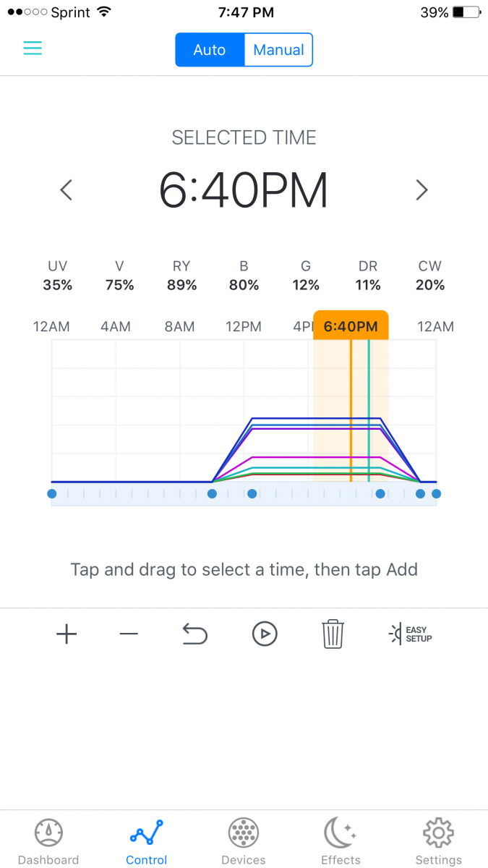
Task: Tap the orange 6:40PM time marker
Action: pos(351,325)
